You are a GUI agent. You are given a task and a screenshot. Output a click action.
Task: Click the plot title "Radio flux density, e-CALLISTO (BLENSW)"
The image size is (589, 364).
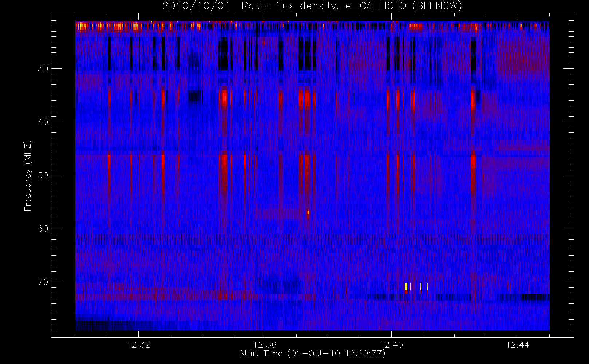[352, 6]
